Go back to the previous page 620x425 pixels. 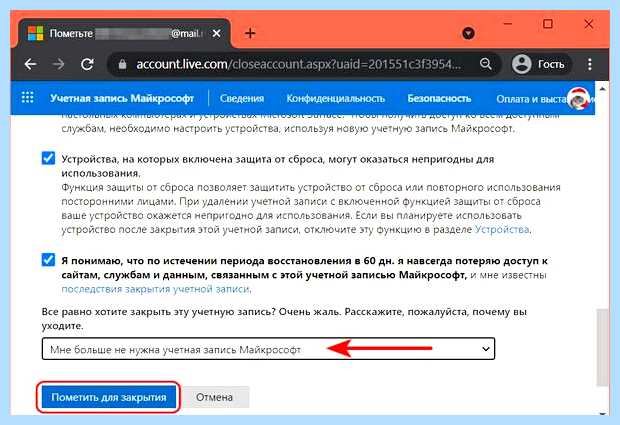pos(30,64)
